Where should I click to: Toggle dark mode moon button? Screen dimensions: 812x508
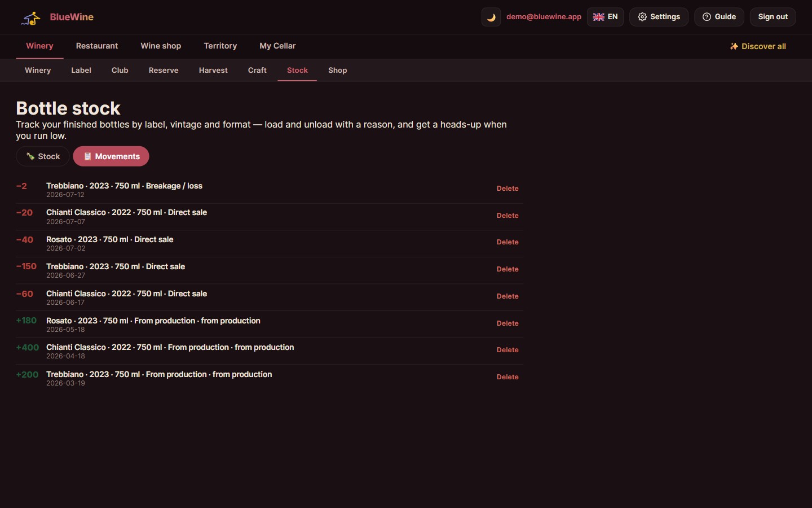click(491, 17)
